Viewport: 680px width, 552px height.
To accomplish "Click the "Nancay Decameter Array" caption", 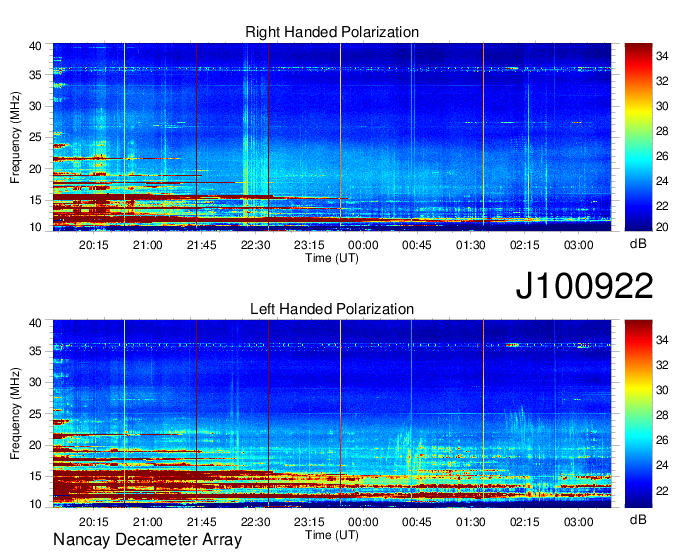I will tap(147, 540).
